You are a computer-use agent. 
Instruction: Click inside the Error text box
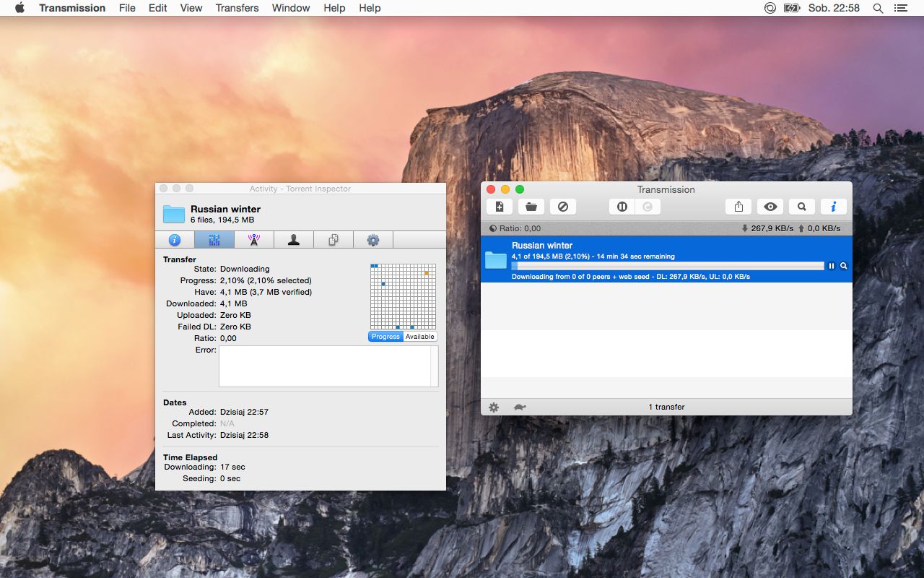[x=328, y=366]
